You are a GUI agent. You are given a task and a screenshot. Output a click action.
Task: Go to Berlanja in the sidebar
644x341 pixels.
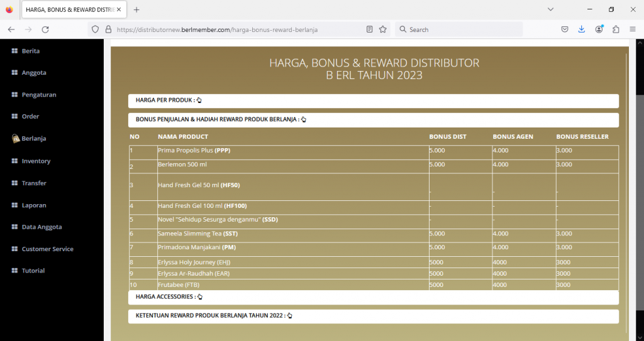pos(33,139)
